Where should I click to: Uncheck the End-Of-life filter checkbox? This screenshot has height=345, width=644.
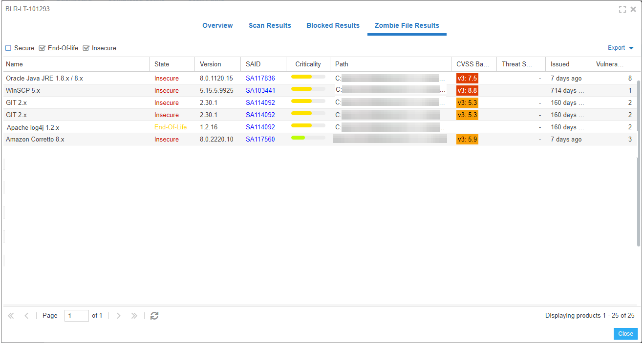click(42, 48)
